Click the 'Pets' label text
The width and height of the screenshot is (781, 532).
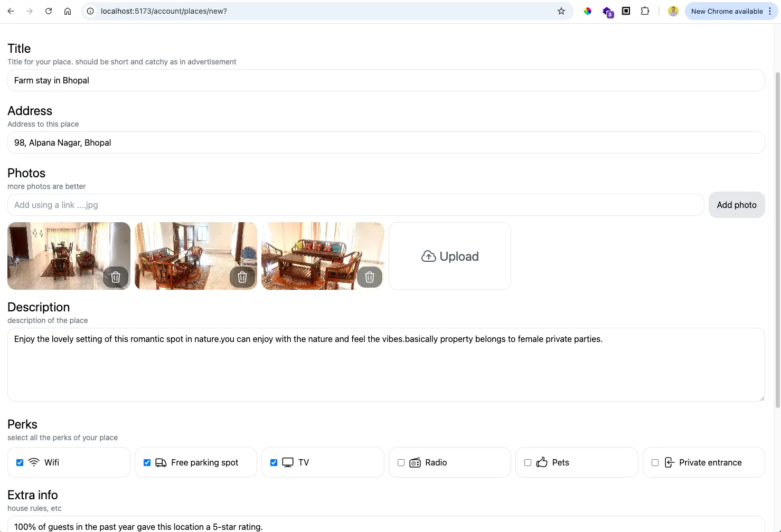pyautogui.click(x=561, y=462)
